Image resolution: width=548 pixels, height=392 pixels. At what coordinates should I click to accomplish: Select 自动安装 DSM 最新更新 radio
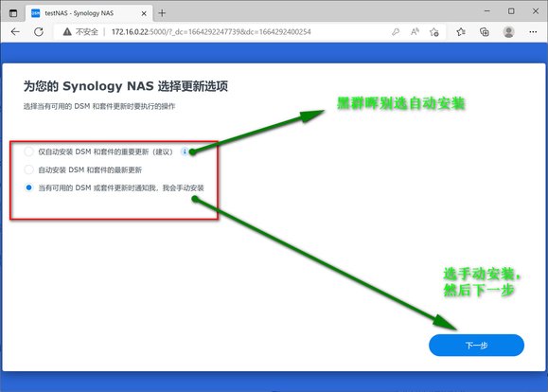coord(28,169)
